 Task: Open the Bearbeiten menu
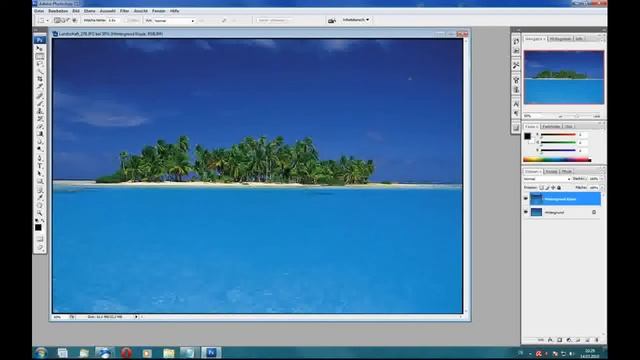pos(58,11)
